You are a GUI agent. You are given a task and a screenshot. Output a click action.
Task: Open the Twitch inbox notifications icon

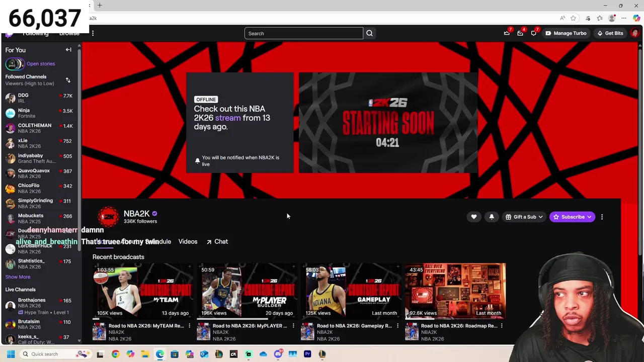(x=520, y=33)
